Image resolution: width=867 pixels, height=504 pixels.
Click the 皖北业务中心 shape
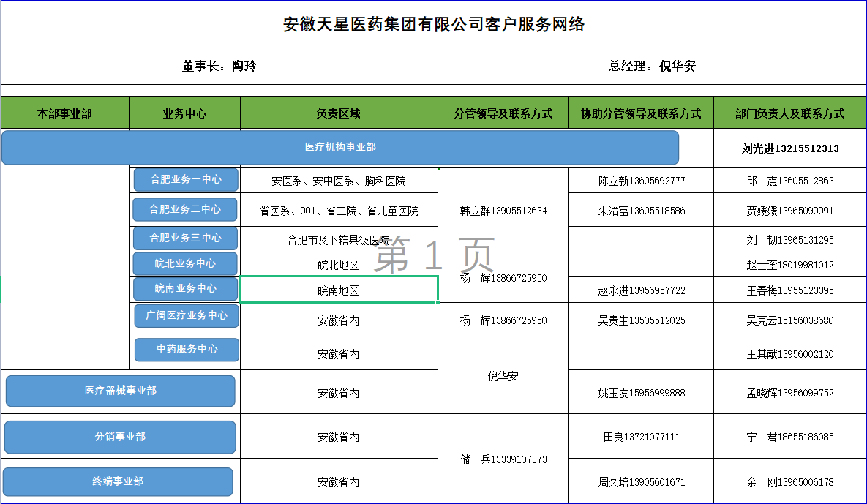pos(185,263)
